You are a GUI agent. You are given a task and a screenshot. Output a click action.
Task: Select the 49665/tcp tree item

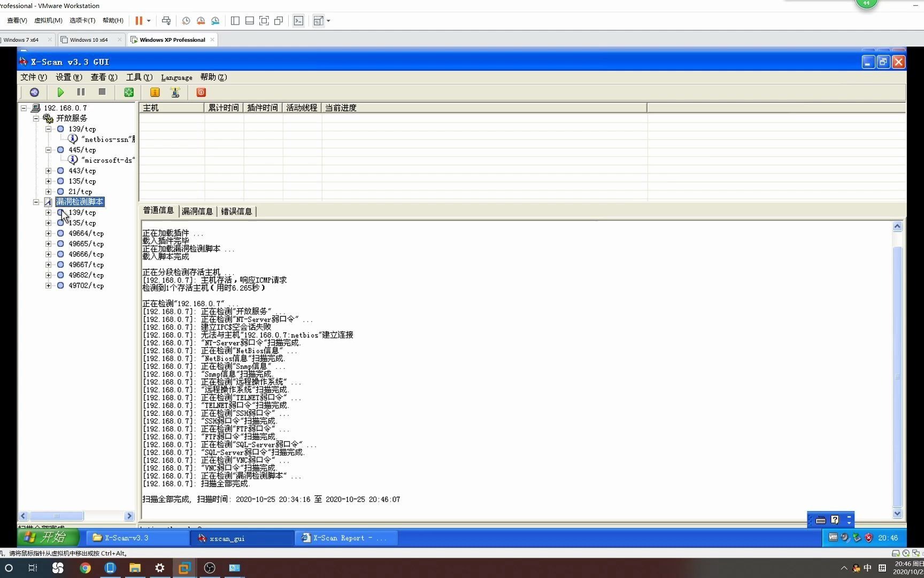[x=86, y=244]
